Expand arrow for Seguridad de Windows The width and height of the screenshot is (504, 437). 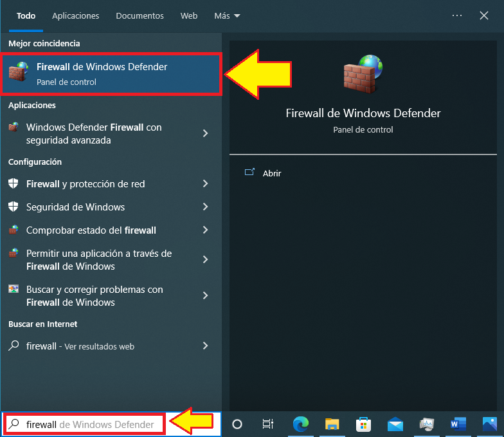(x=205, y=207)
